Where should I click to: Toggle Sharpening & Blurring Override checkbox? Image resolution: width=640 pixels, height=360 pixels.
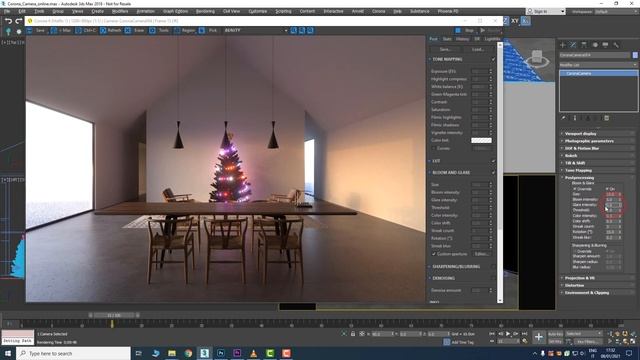coord(575,251)
